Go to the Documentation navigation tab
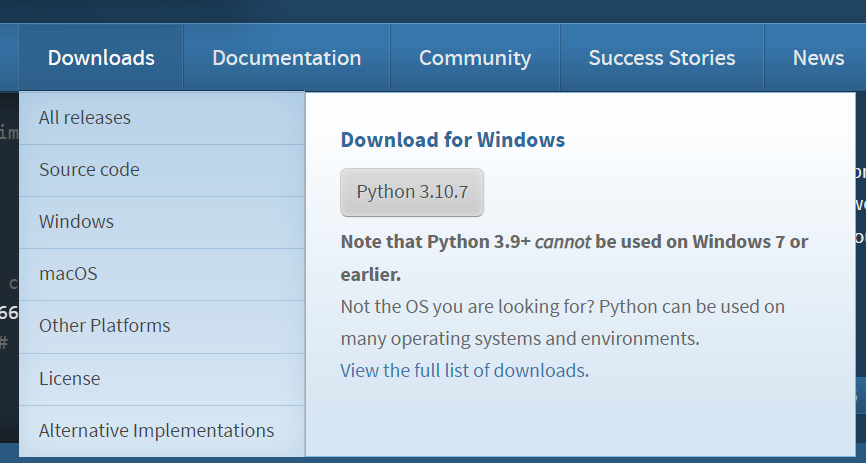This screenshot has height=463, width=866. coord(286,58)
